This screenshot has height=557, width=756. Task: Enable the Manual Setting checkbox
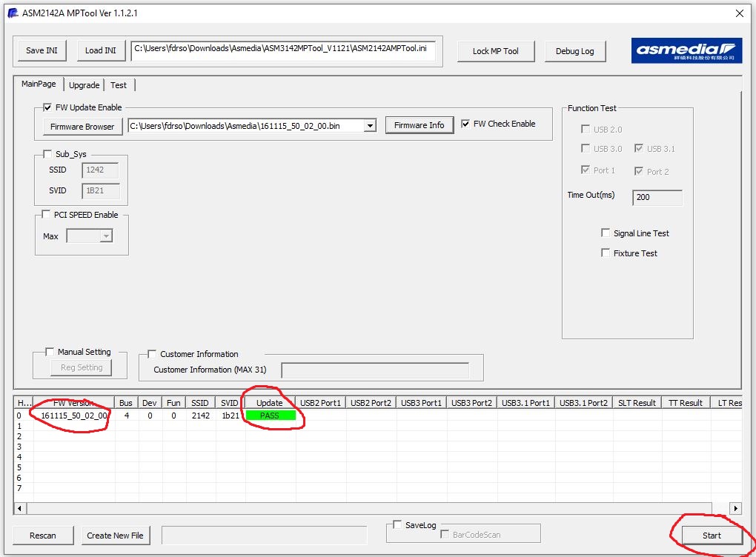click(x=50, y=353)
